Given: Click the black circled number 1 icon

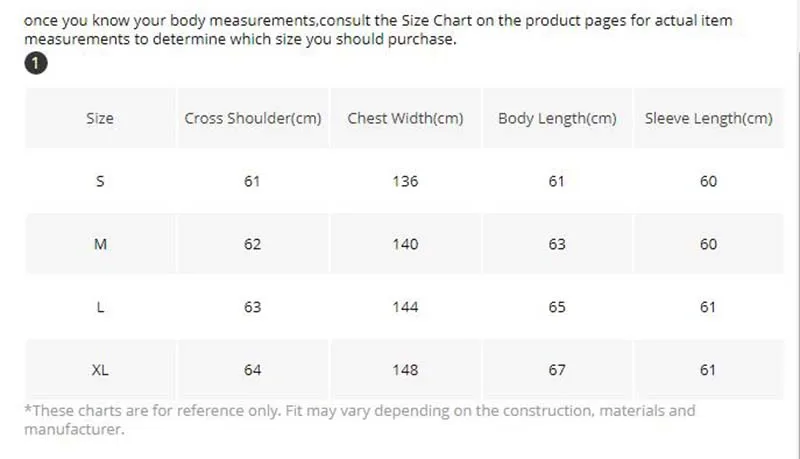Looking at the screenshot, I should point(36,63).
